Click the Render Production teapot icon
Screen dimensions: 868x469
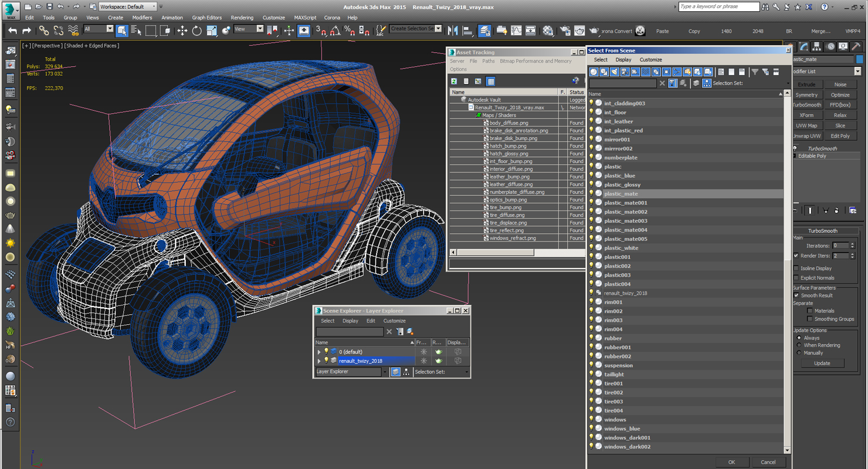tap(594, 30)
